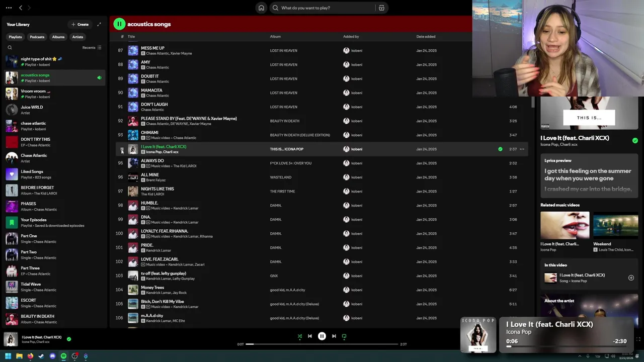Screen dimensions: 644x362
Task: Toggle repeat in the player bar
Action: [x=344, y=336]
